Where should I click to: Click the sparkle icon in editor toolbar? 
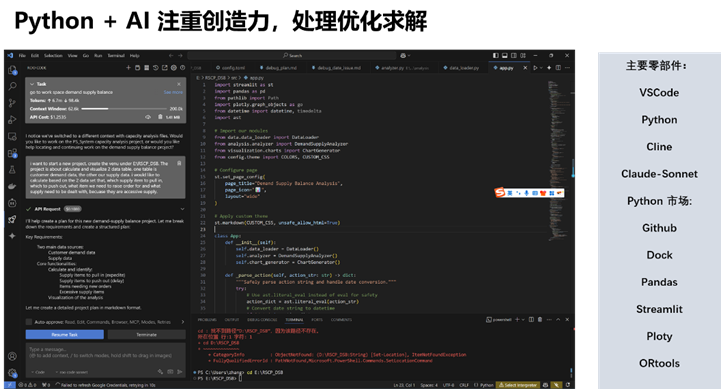point(549,68)
